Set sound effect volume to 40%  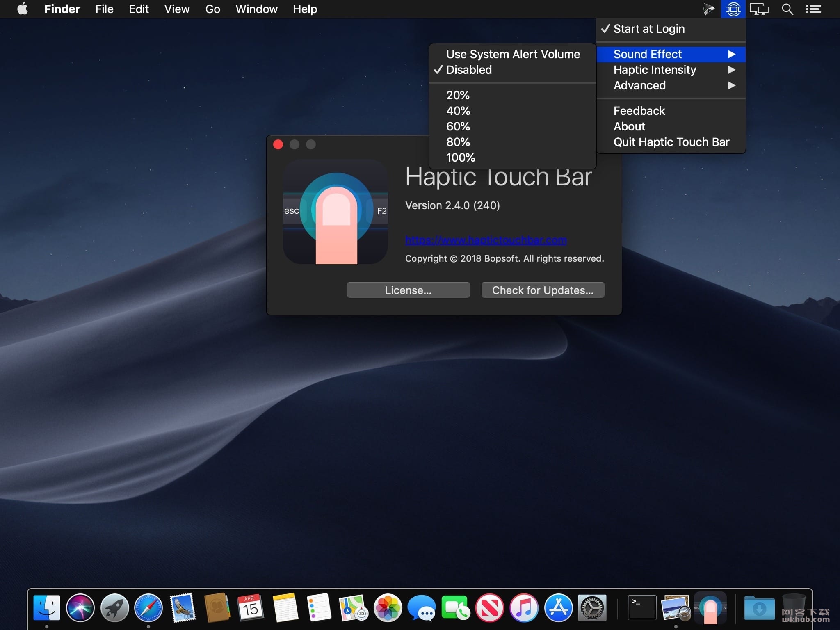click(x=513, y=111)
